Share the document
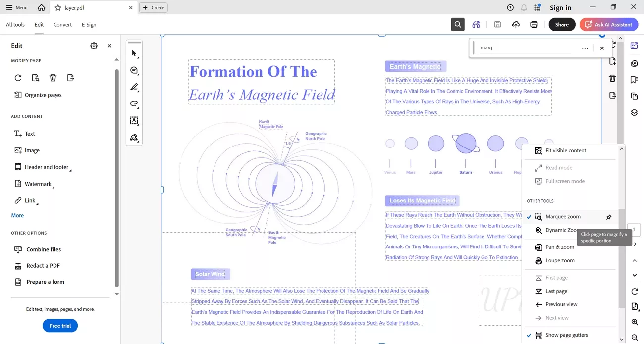Viewport: 644px width, 344px height. coord(562,24)
